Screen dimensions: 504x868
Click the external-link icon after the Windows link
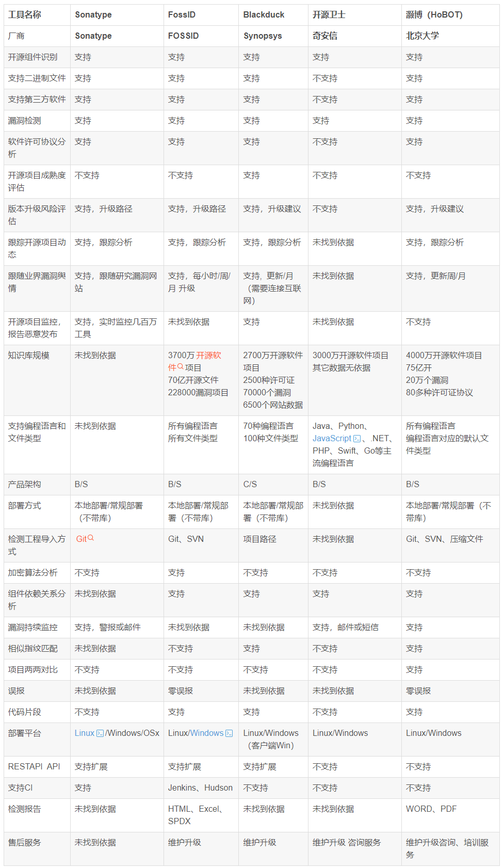point(229,733)
